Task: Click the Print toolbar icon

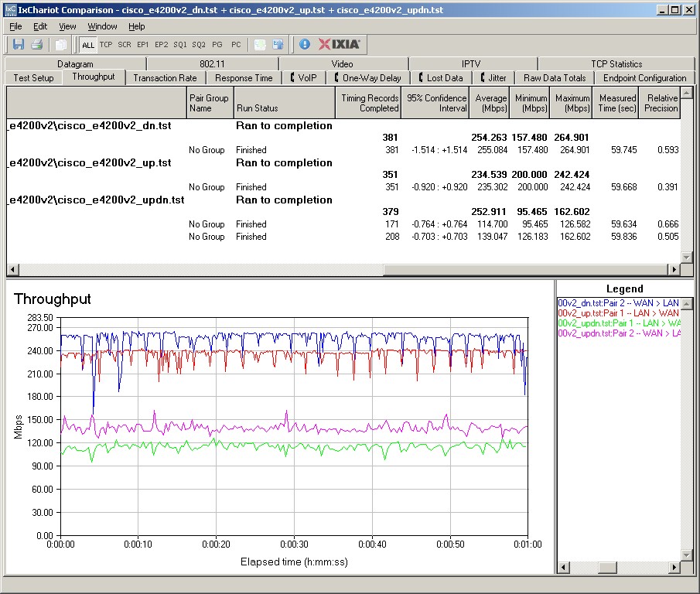Action: (36, 44)
